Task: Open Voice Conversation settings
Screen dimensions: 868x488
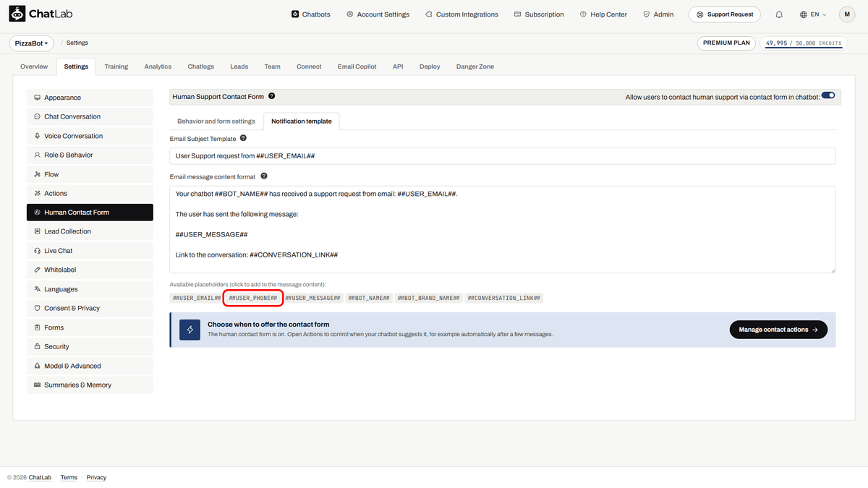Action: click(x=90, y=136)
